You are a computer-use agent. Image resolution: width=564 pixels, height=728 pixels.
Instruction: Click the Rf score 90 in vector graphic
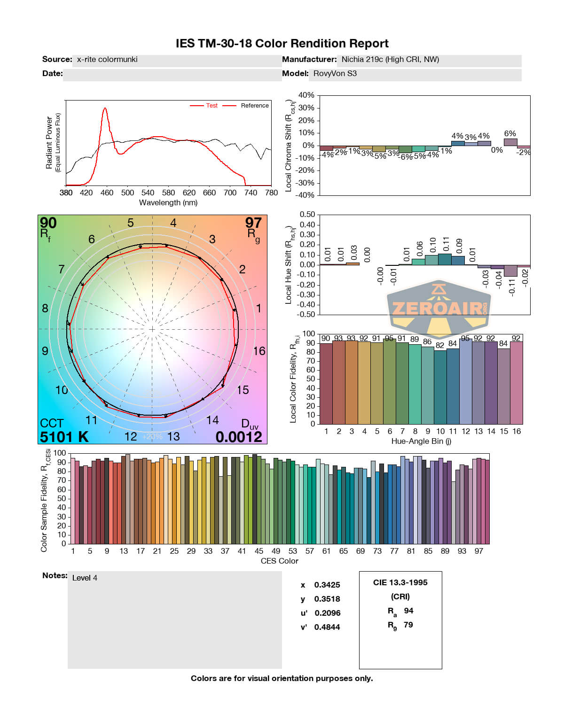coord(48,223)
